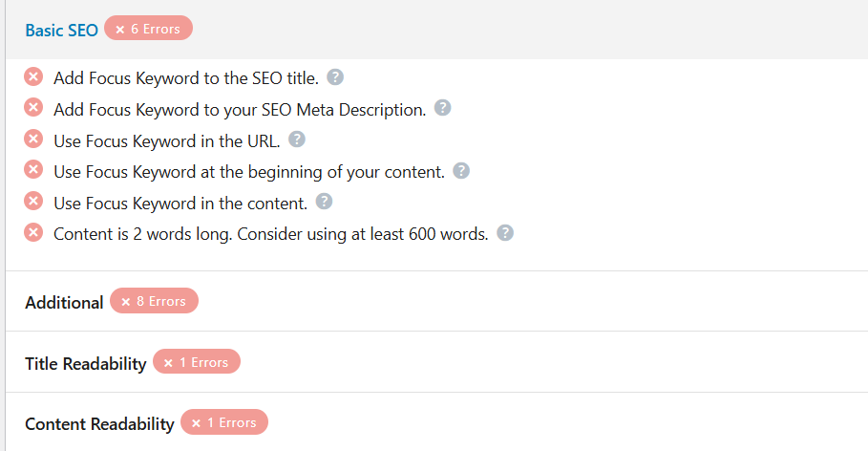Viewport: 868px width, 451px height.
Task: Expand the Title Readability section
Action: pyautogui.click(x=85, y=363)
